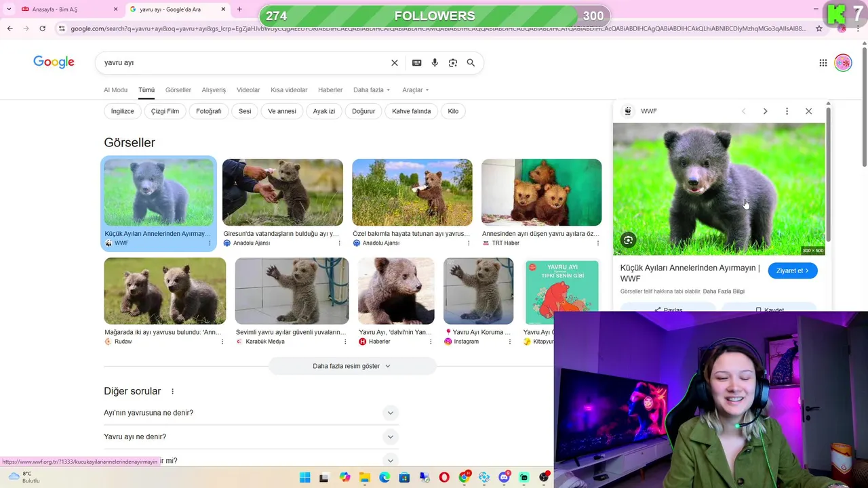Screen dimensions: 868x488
Task: Reload the page in Chrome toolbar
Action: pyautogui.click(x=42, y=28)
